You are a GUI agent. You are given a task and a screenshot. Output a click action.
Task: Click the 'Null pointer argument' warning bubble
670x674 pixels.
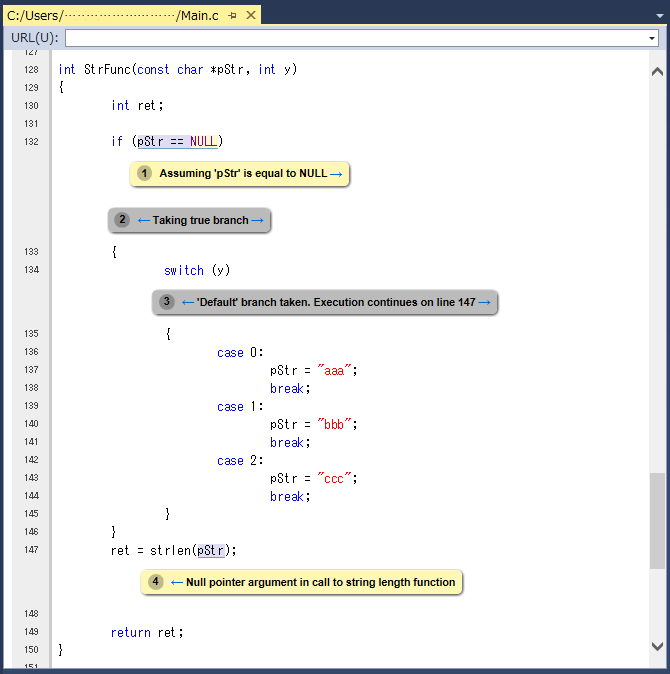click(320, 582)
